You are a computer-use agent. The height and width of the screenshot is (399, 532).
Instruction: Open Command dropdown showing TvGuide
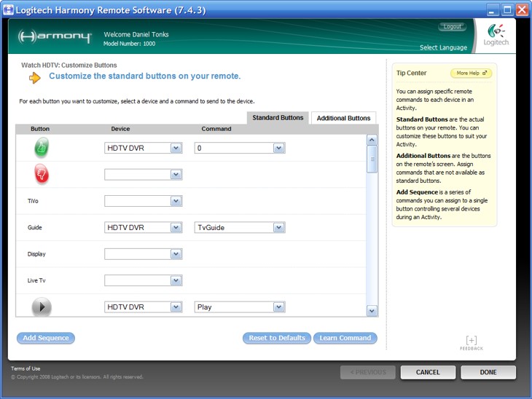point(240,227)
